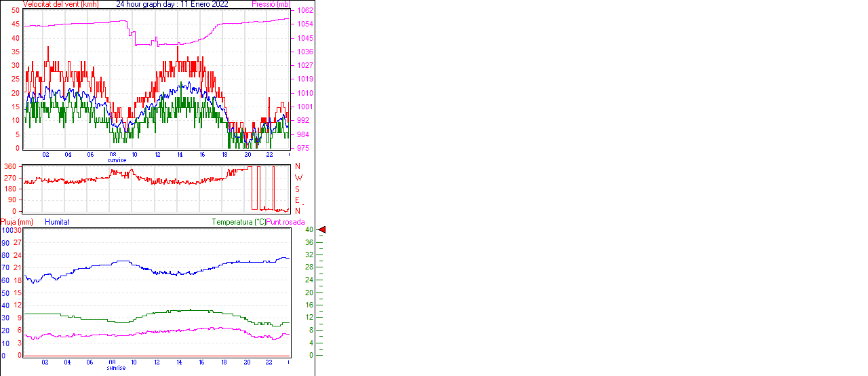Select the W compass direction label
The width and height of the screenshot is (868, 376).
[x=298, y=178]
